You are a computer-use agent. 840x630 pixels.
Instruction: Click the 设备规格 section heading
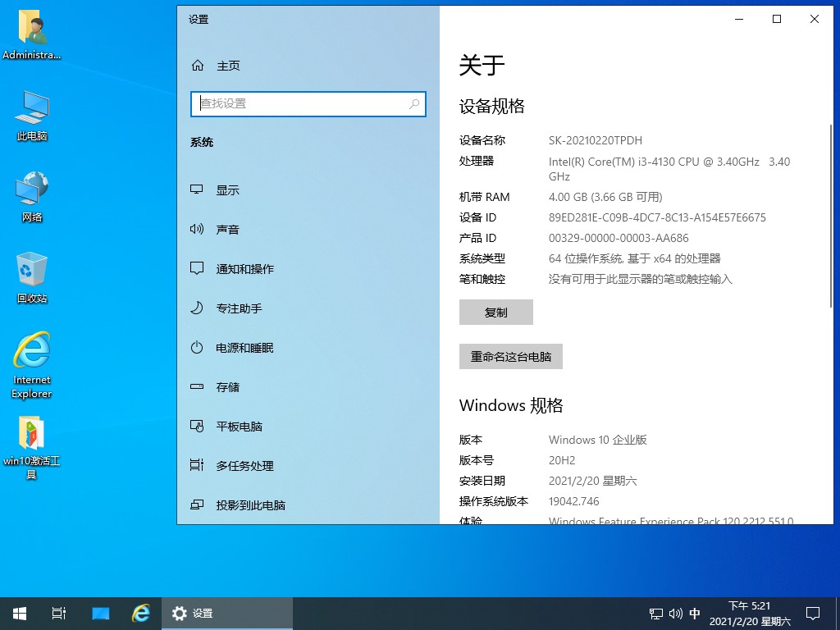492,106
